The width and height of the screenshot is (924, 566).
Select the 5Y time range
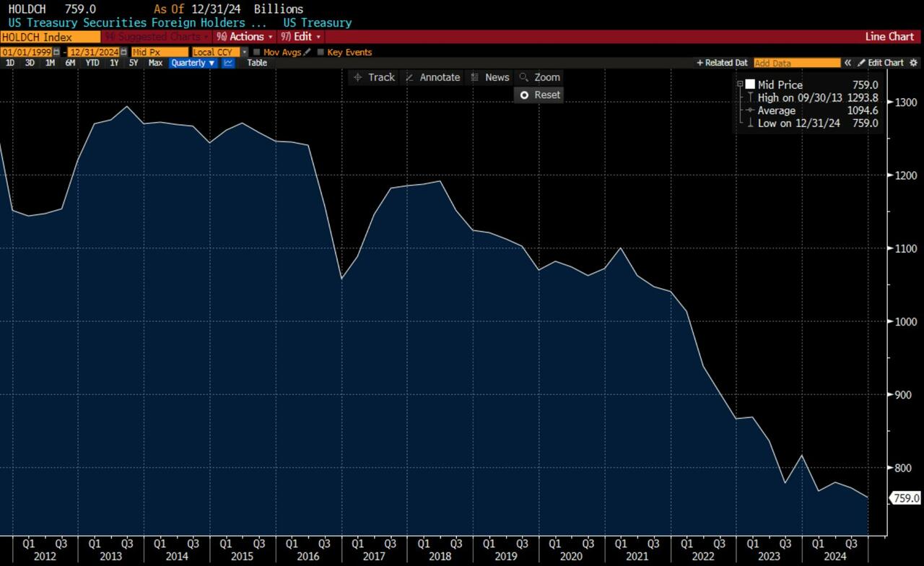pos(134,63)
